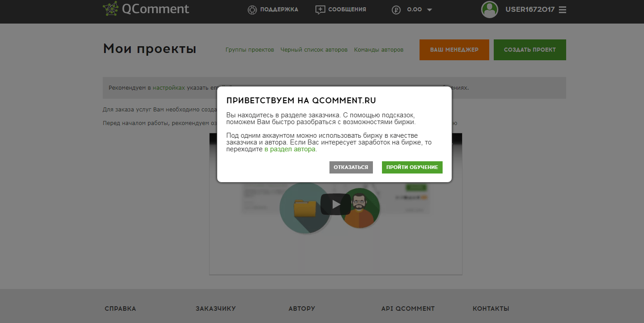Click the USER1672017 username
Screen dimensions: 644x323
tap(530, 10)
